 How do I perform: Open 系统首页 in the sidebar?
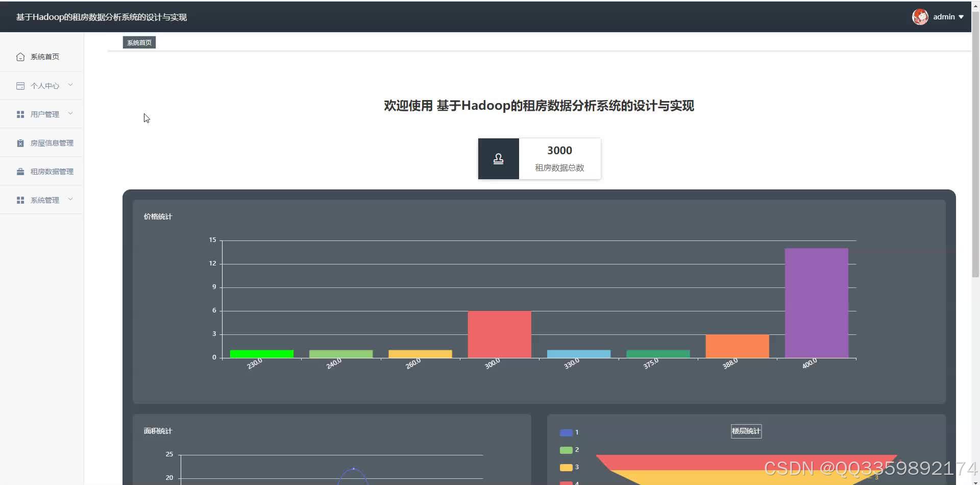click(x=41, y=57)
